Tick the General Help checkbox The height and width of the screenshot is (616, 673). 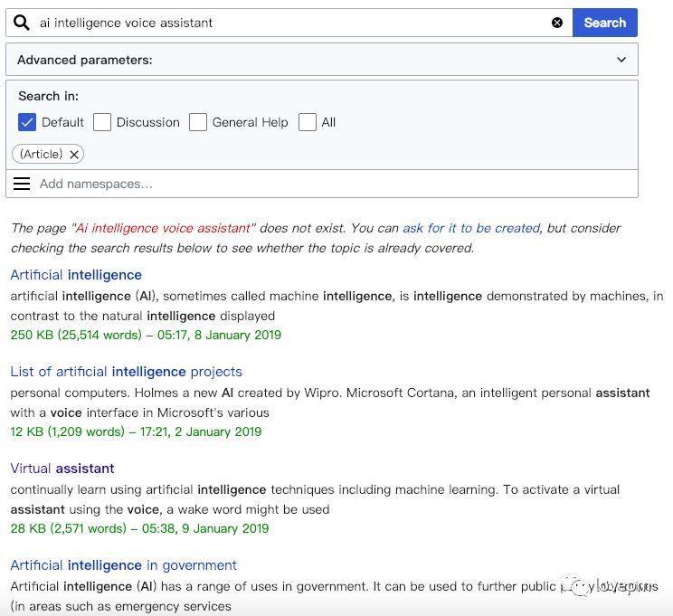click(x=198, y=122)
